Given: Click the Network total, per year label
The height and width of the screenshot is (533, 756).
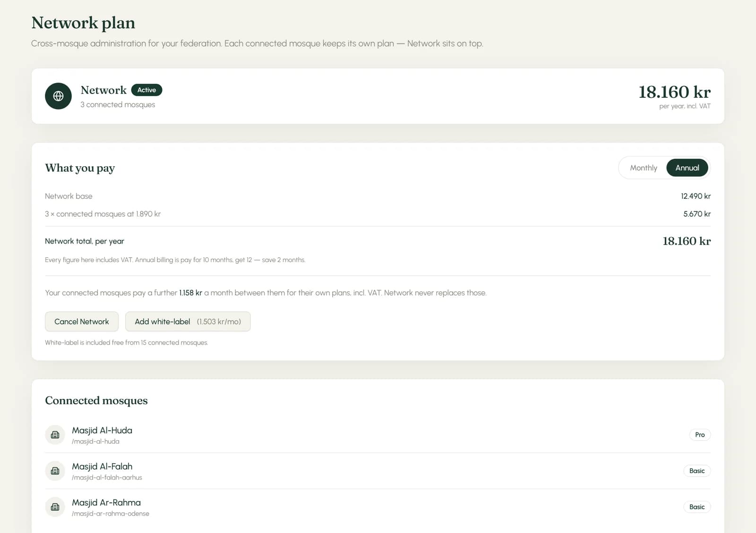Looking at the screenshot, I should [x=85, y=241].
